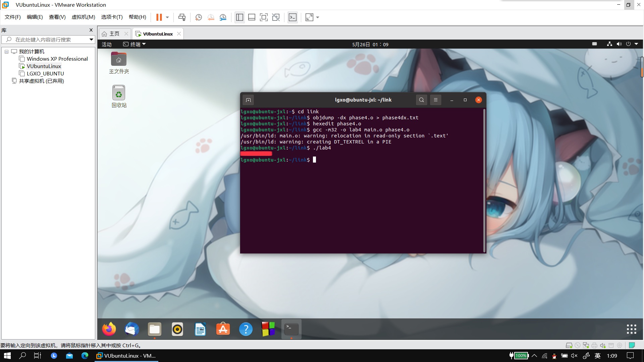
Task: Click the Terminal icon in the dock
Action: click(291, 329)
